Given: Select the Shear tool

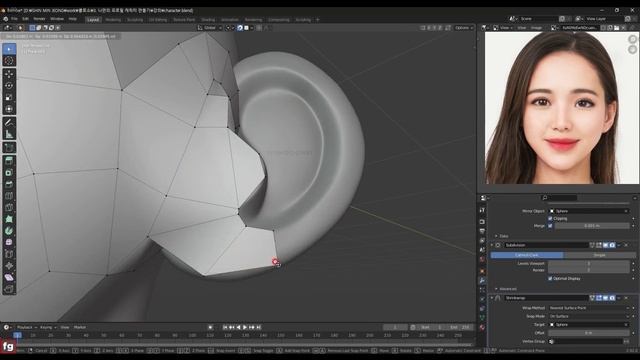Looking at the screenshot, I should (9, 278).
